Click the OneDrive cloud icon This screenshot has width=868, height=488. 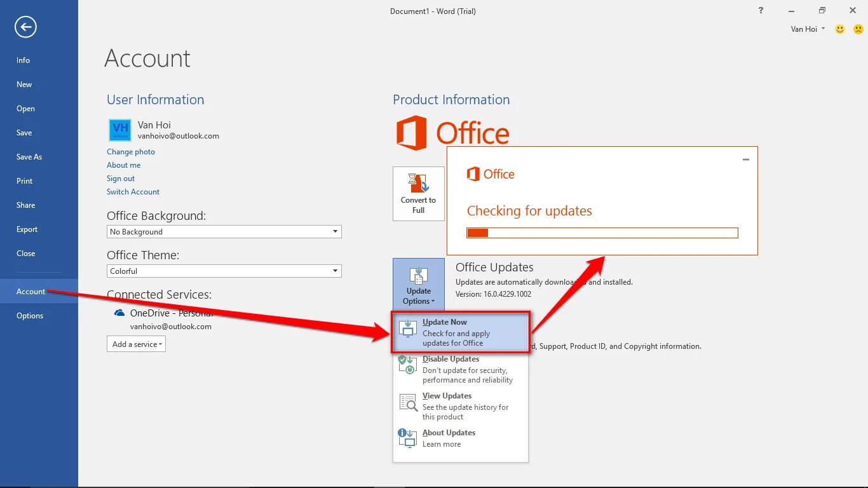[x=119, y=313]
